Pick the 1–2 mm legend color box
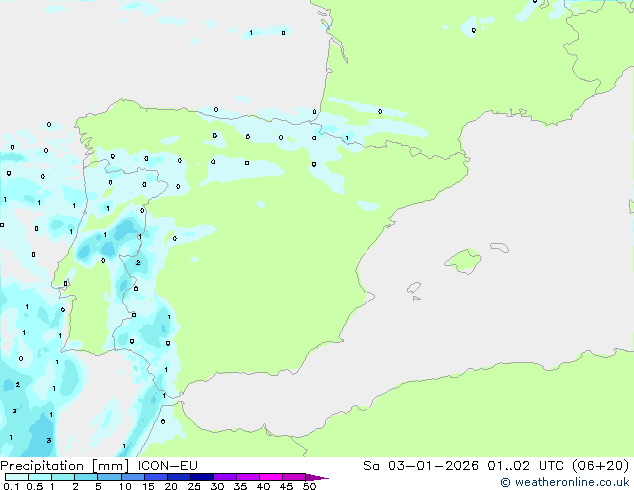The image size is (634, 490). [x=63, y=477]
